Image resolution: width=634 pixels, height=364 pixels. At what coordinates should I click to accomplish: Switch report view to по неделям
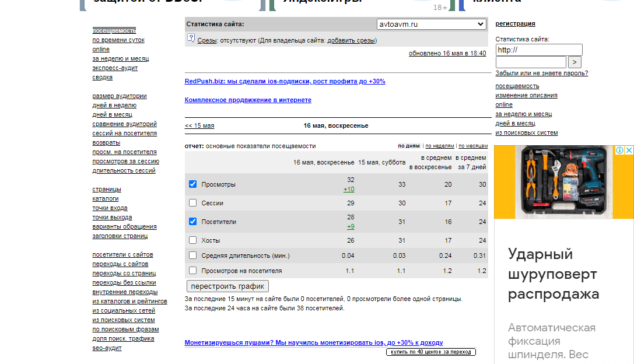440,146
